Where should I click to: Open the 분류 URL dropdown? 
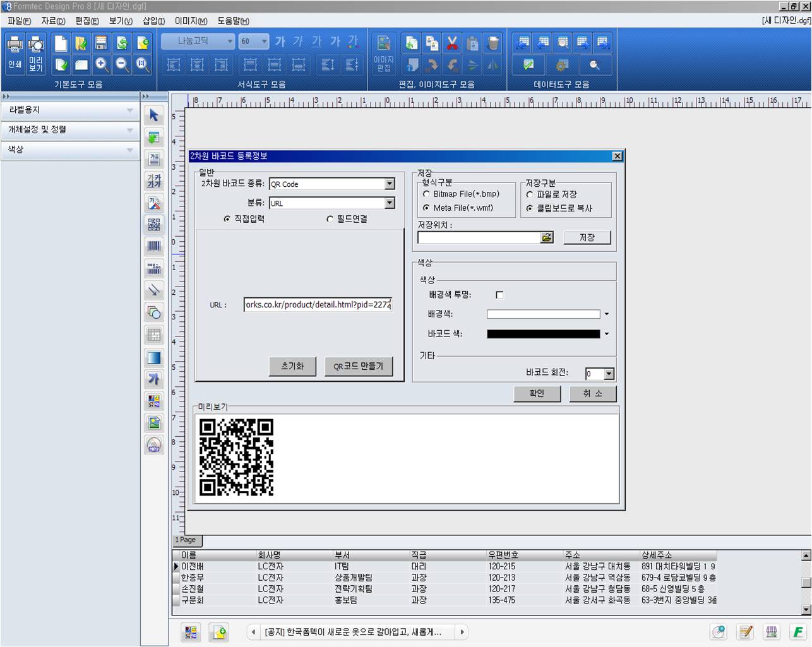(390, 203)
